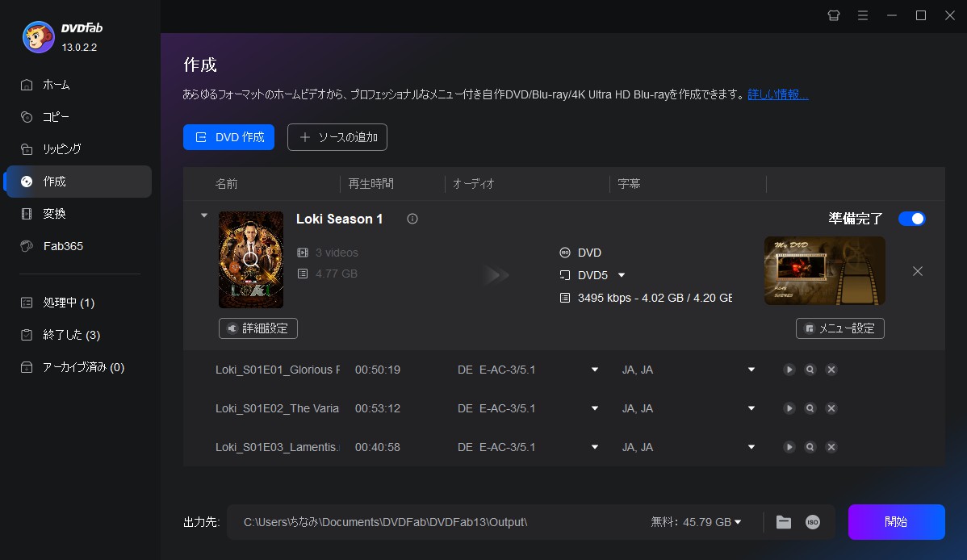The width and height of the screenshot is (967, 560).
Task: View 終了した (3) tasks
Action: click(x=78, y=335)
